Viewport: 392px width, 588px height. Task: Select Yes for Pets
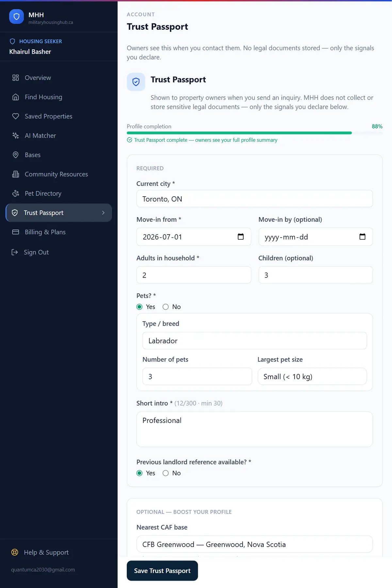pyautogui.click(x=139, y=307)
